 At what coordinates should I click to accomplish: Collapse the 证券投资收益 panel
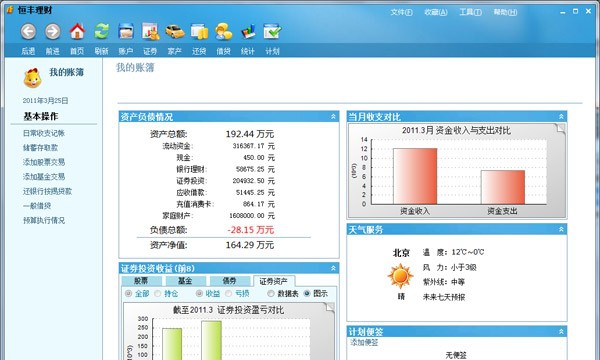point(333,268)
